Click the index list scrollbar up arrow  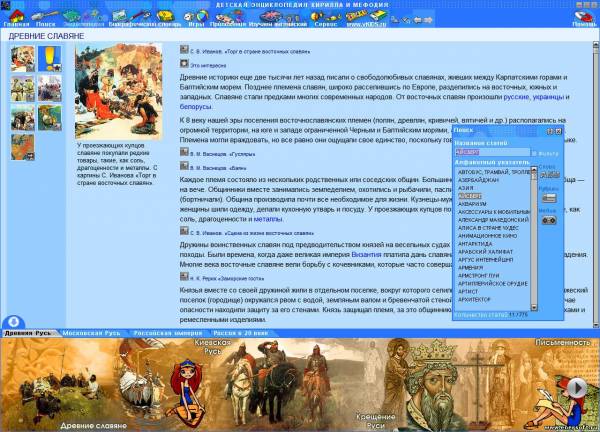[x=534, y=170]
